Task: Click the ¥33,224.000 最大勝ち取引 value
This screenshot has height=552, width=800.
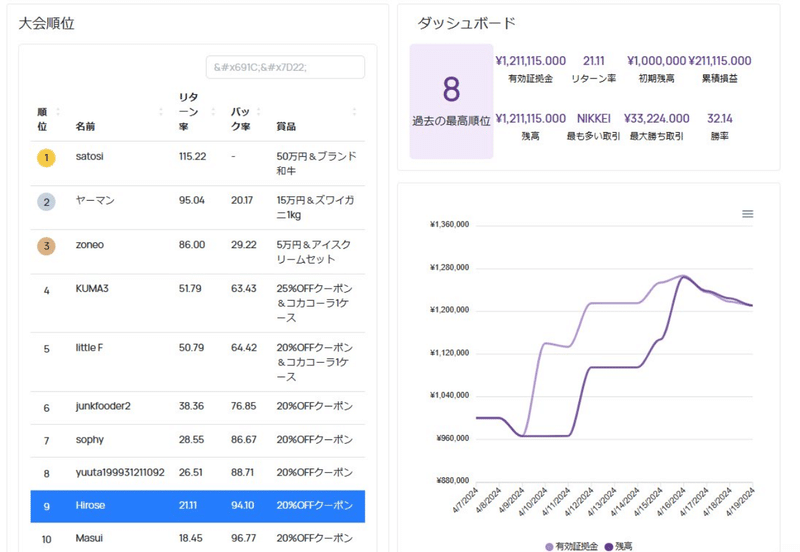Action: (x=657, y=118)
